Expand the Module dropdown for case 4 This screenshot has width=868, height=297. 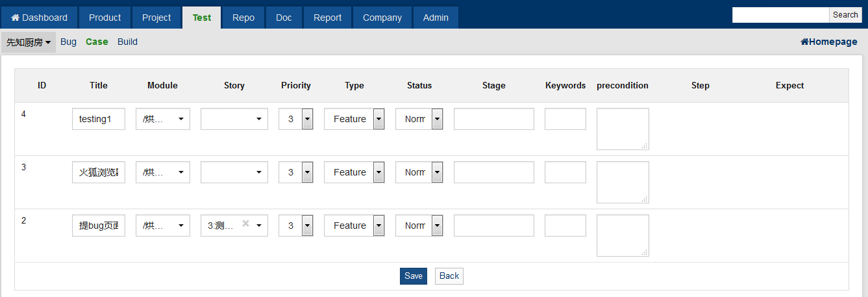pyautogui.click(x=163, y=119)
